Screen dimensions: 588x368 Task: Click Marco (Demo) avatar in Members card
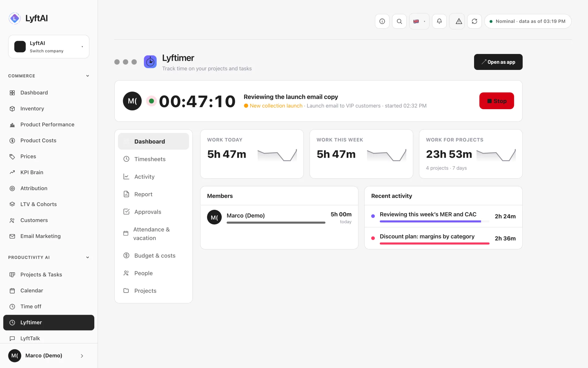[214, 217]
